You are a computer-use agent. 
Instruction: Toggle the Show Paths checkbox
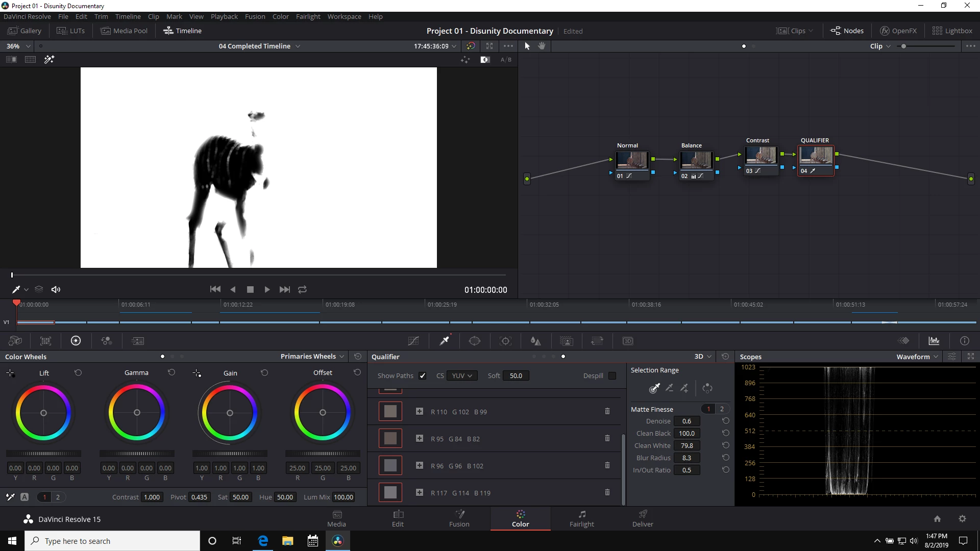point(422,375)
